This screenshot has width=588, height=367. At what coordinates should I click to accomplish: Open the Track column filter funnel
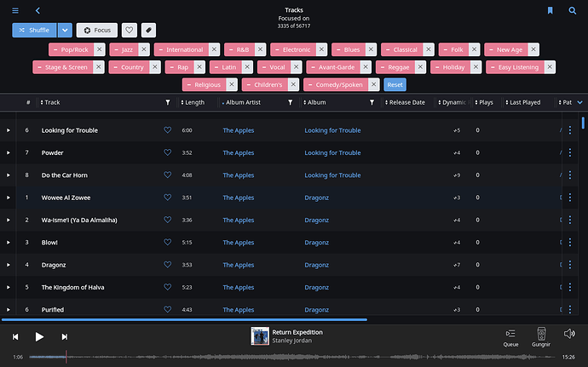(x=168, y=102)
